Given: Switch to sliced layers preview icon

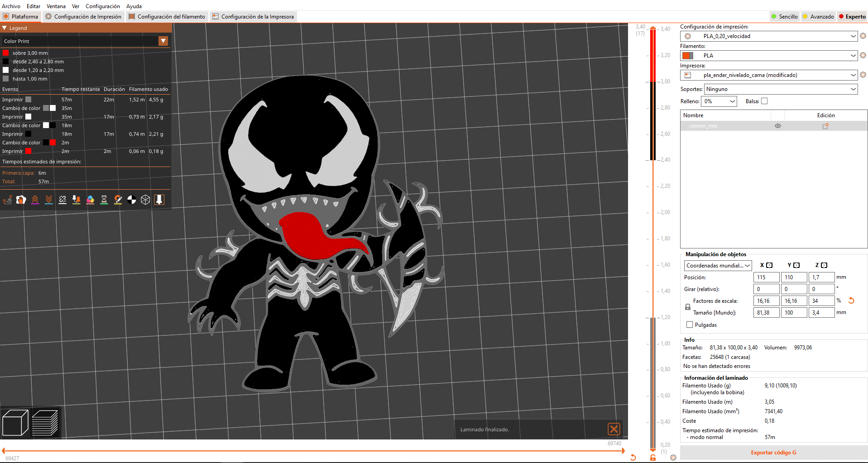Looking at the screenshot, I should [x=45, y=423].
